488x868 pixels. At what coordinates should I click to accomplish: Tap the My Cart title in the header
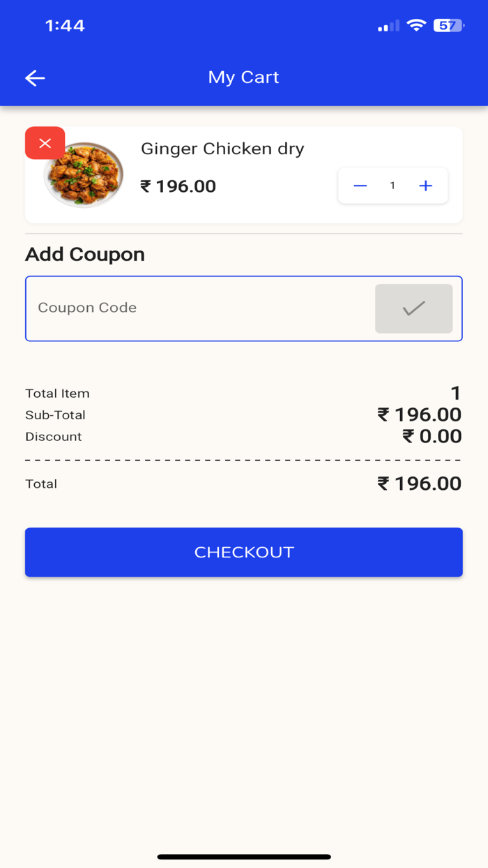pyautogui.click(x=243, y=77)
